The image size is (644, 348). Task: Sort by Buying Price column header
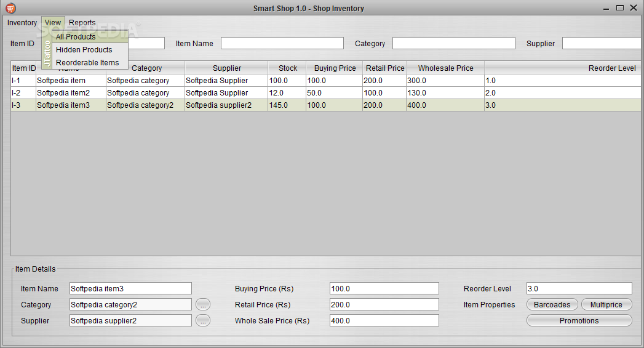(335, 68)
